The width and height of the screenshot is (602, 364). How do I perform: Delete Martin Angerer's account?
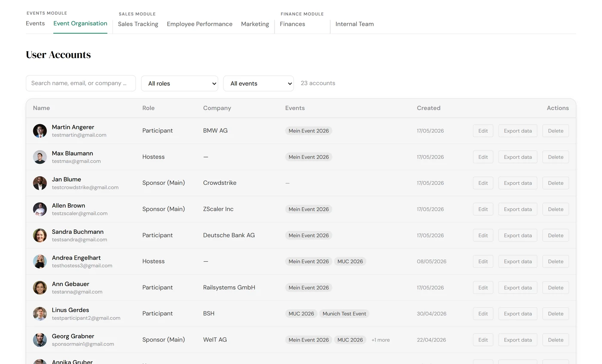pos(556,131)
